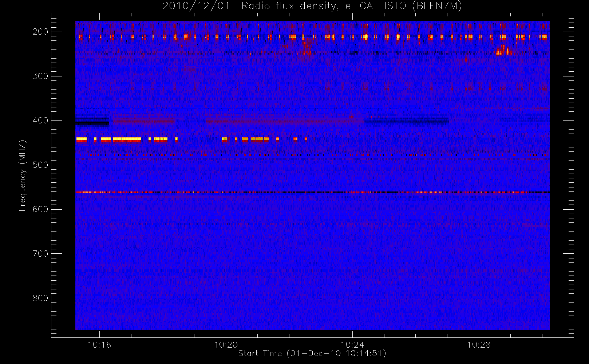Click the 300 frequency tick label
This screenshot has height=364, width=589.
(40, 76)
